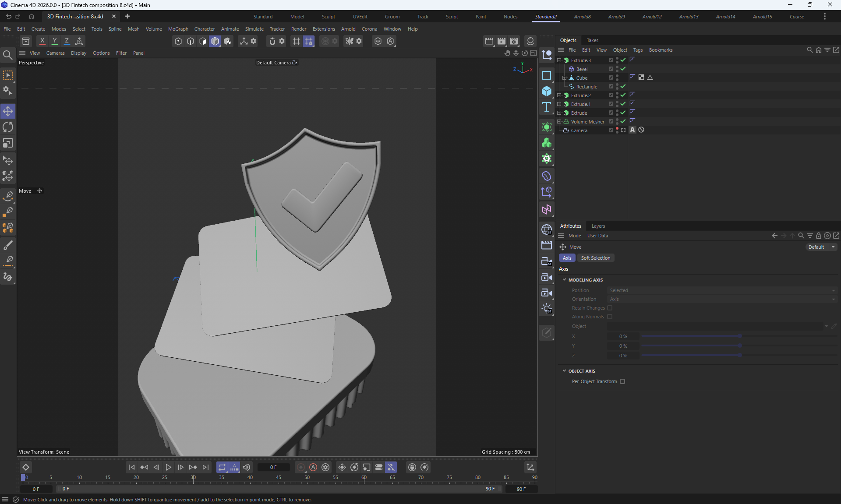
Task: Select the Scale tool in left toolbar
Action: [x=8, y=143]
